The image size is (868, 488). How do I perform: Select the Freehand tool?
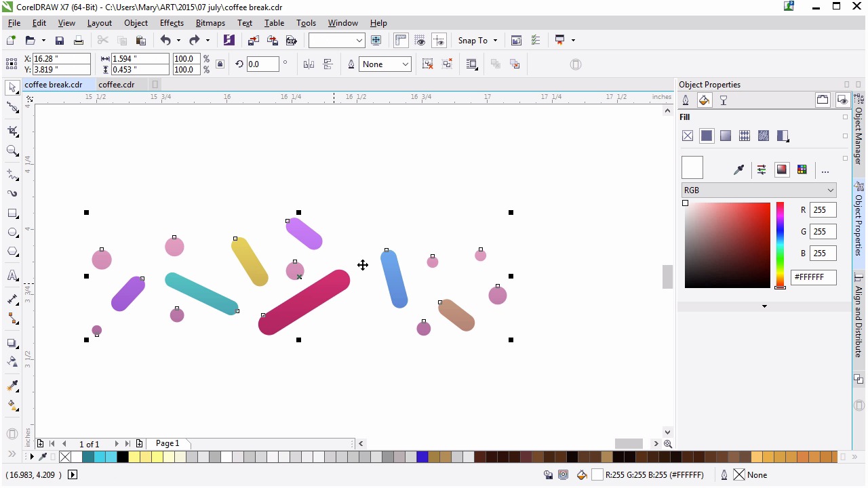click(x=12, y=174)
